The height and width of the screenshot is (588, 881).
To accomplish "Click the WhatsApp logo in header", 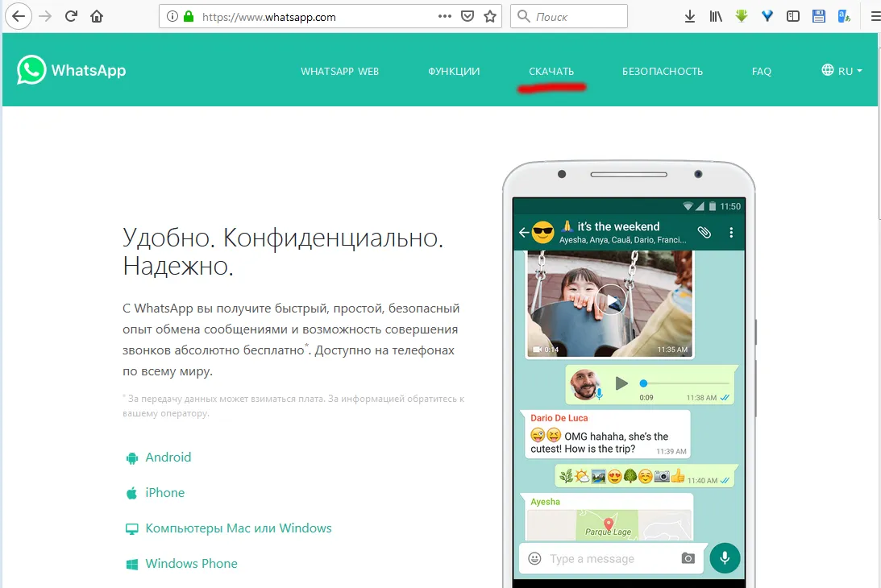I will tap(71, 70).
